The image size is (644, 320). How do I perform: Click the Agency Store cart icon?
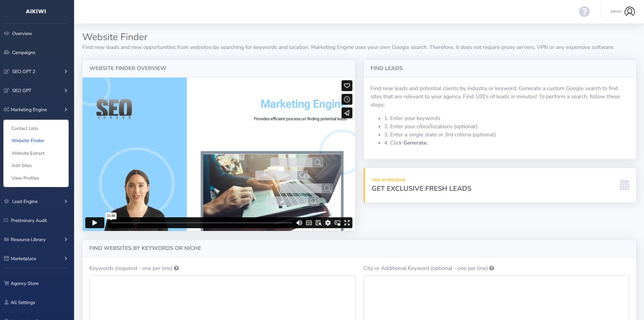(6, 283)
